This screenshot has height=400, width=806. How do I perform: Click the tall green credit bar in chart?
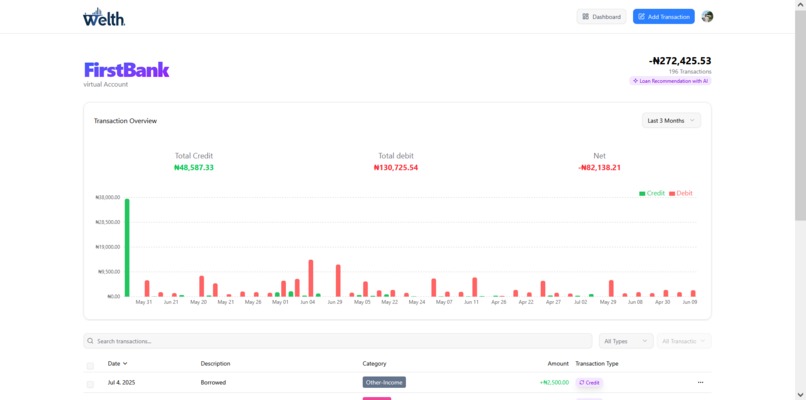click(127, 248)
